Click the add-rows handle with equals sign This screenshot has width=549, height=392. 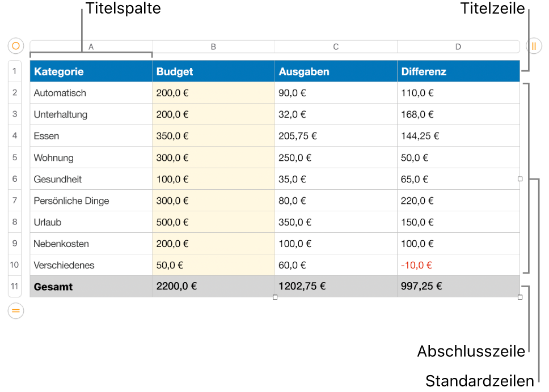pos(16,310)
